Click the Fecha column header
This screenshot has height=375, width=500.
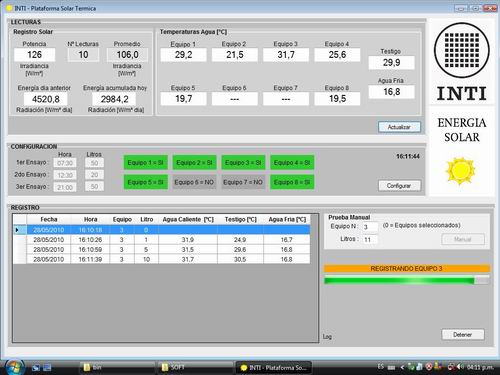(49, 219)
